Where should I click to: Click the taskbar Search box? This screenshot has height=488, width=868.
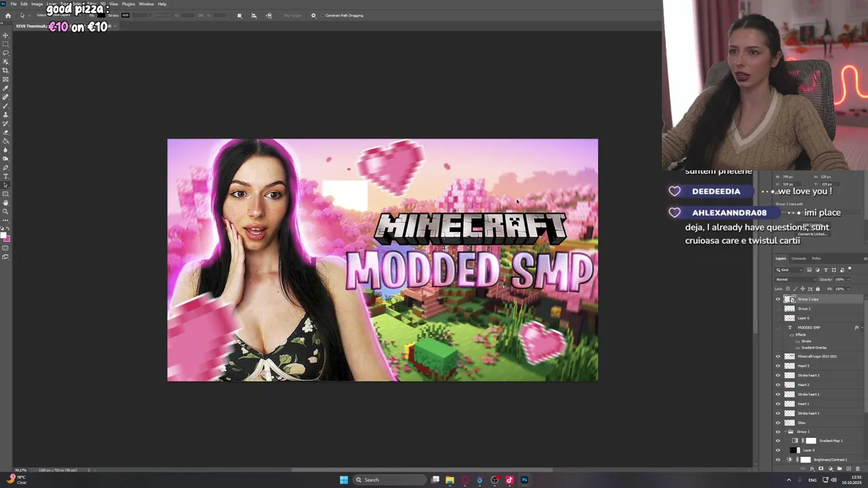tap(390, 480)
